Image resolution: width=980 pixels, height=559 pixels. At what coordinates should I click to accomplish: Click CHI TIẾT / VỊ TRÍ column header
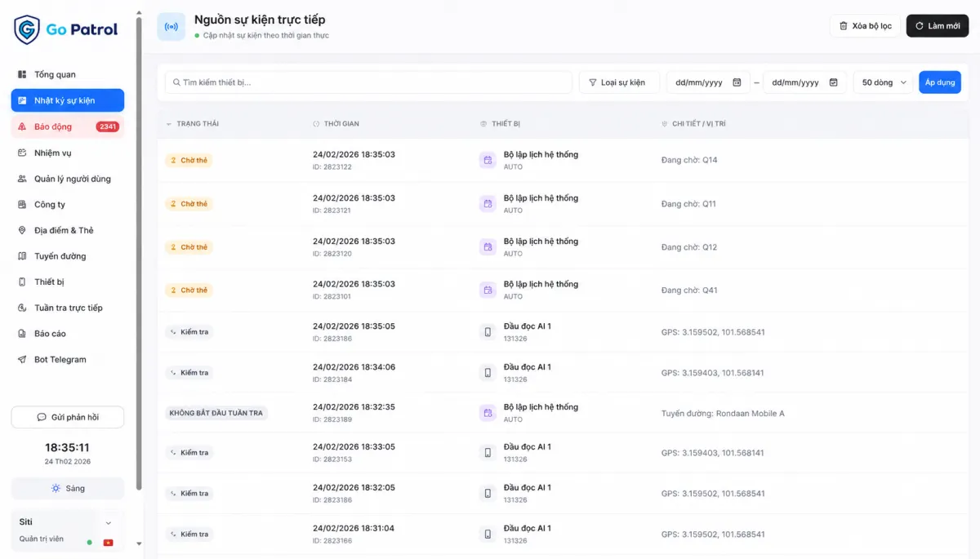pos(699,124)
